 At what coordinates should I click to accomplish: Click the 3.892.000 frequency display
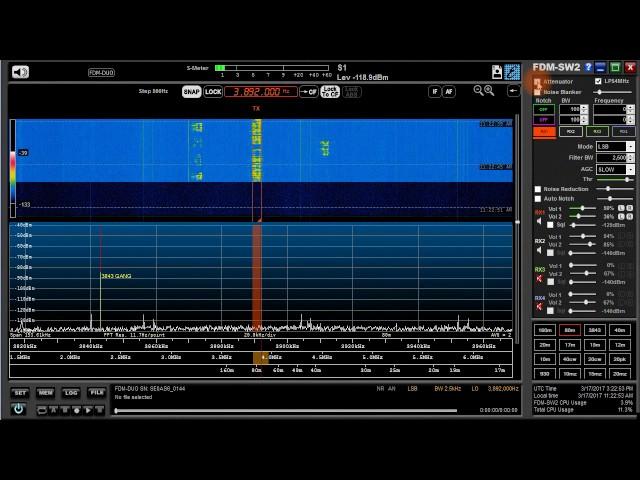261,91
